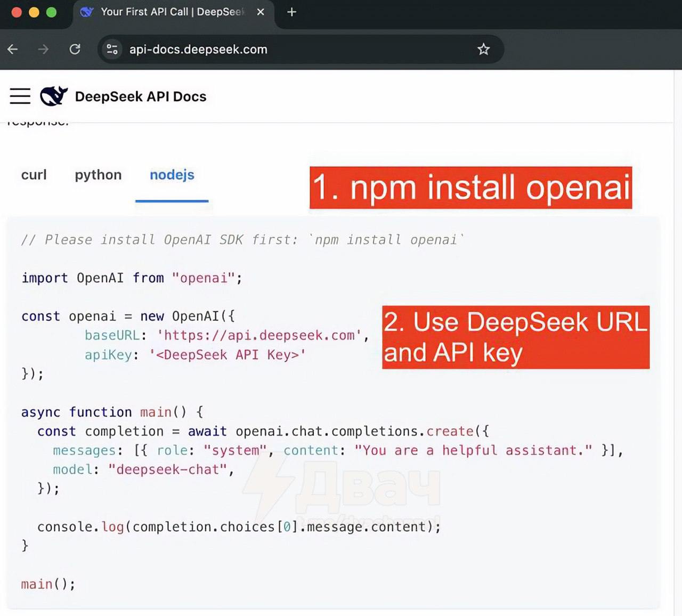Navigate back to the previous page
This screenshot has width=682, height=616.
pos(12,49)
